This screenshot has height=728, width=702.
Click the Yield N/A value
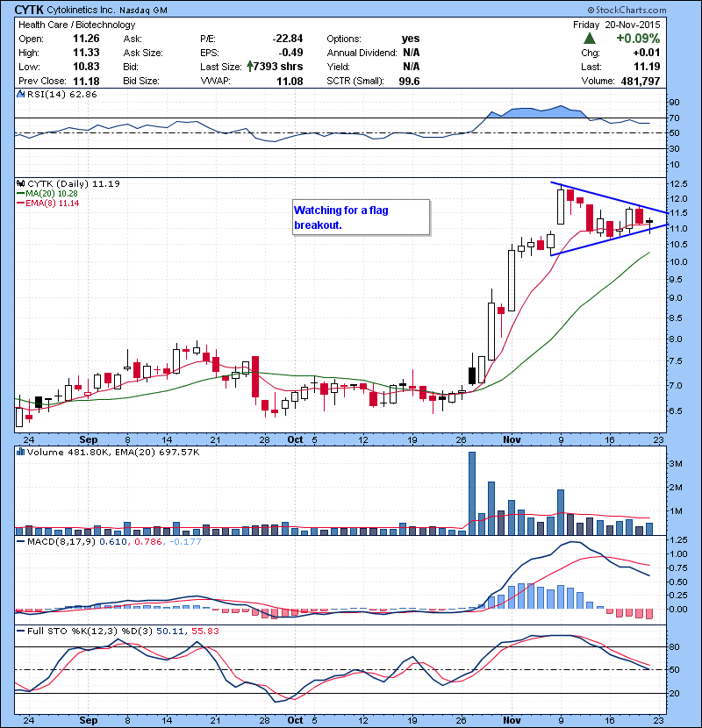click(x=412, y=67)
